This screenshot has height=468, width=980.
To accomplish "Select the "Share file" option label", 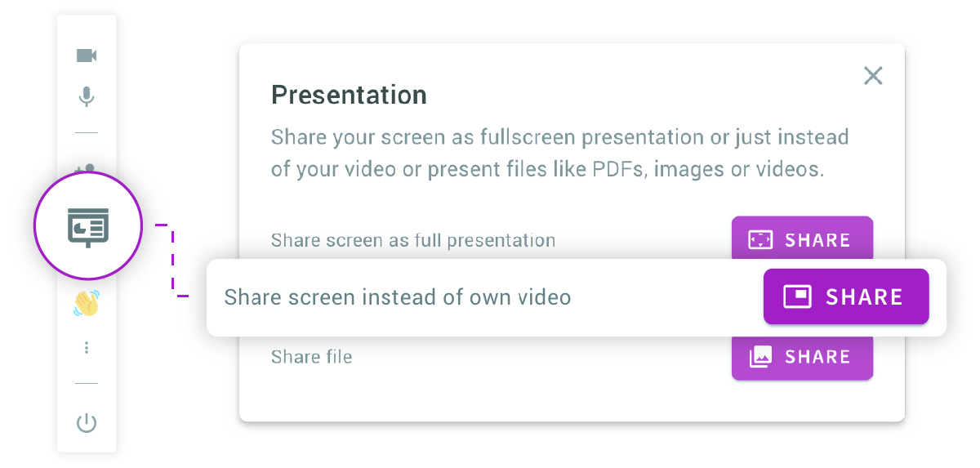I will [x=312, y=357].
